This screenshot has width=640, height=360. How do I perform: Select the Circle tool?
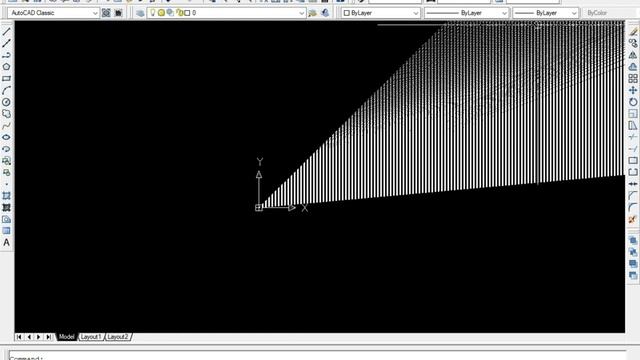pyautogui.click(x=7, y=102)
